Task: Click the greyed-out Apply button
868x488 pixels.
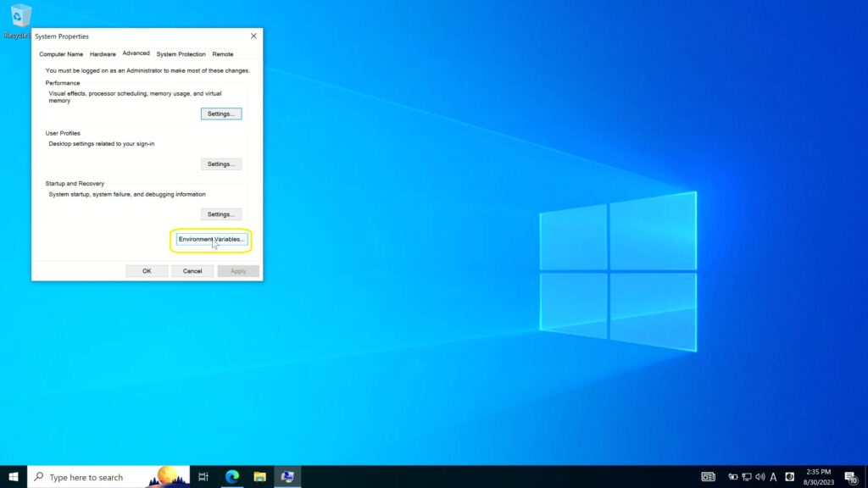Action: [238, 271]
